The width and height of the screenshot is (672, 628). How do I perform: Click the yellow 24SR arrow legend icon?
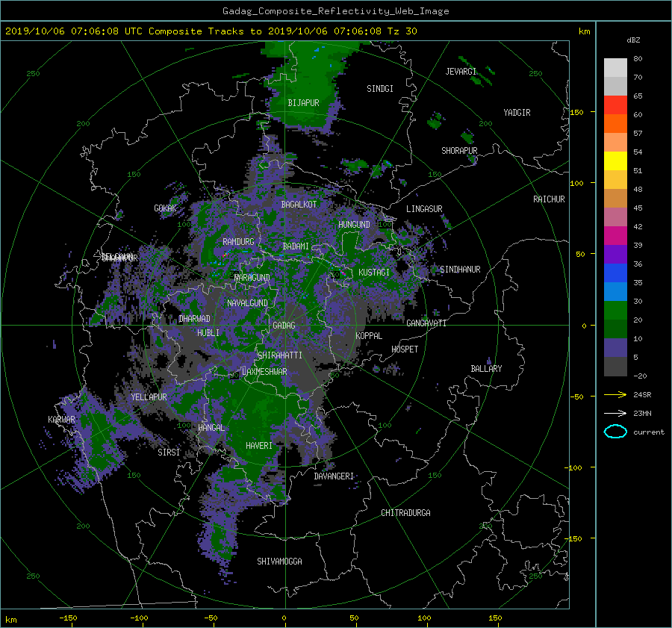(615, 394)
